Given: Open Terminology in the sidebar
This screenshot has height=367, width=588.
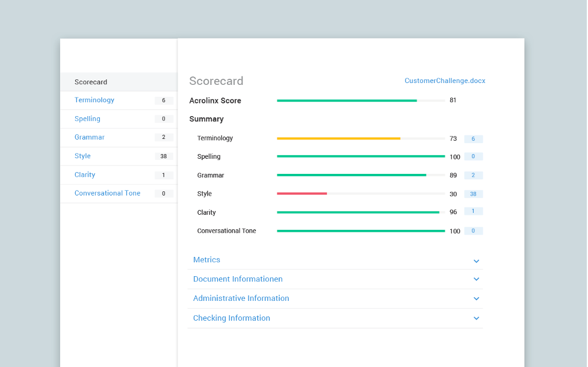Looking at the screenshot, I should point(94,100).
